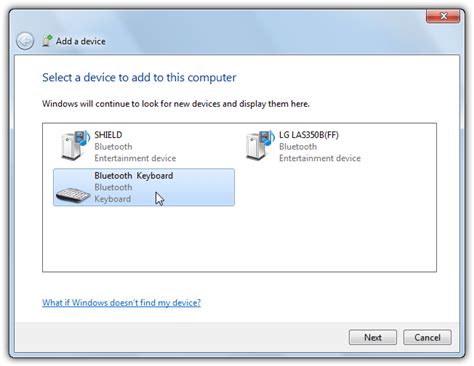The image size is (474, 366).
Task: Select the LG LAS350B(FF) device icon
Action: tap(260, 146)
